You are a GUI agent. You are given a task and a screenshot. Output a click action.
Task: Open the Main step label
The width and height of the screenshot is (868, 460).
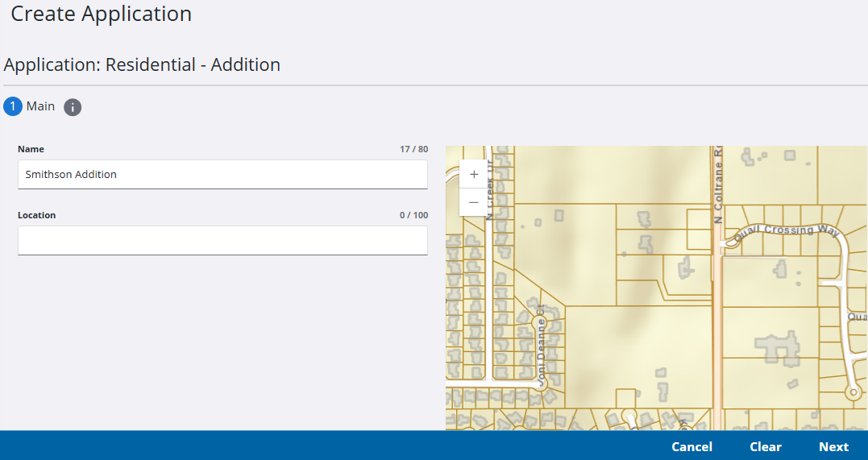click(40, 106)
